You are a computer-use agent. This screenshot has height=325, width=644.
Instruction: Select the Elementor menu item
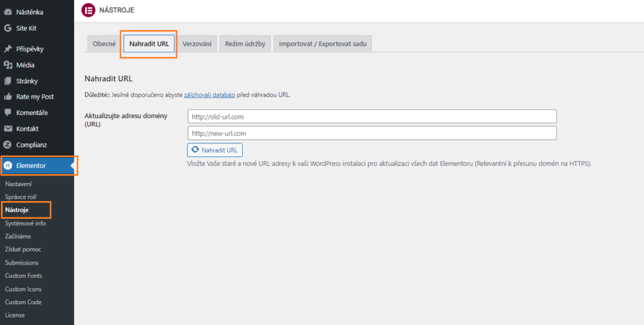(x=37, y=165)
